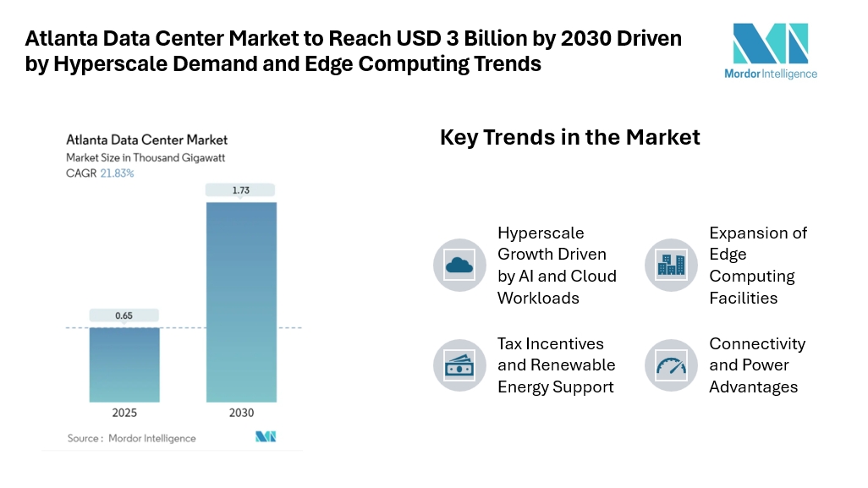Click 'Tax Incentives and Renewable Energy Support' text
Image resolution: width=868 pixels, height=488 pixels.
tap(557, 365)
